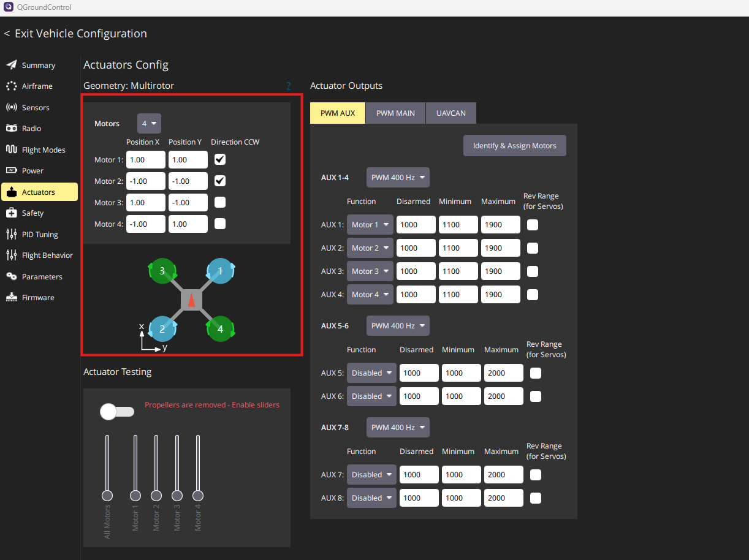Click motor 4 circle in geometry diagram
This screenshot has height=560, width=749.
pos(220,329)
